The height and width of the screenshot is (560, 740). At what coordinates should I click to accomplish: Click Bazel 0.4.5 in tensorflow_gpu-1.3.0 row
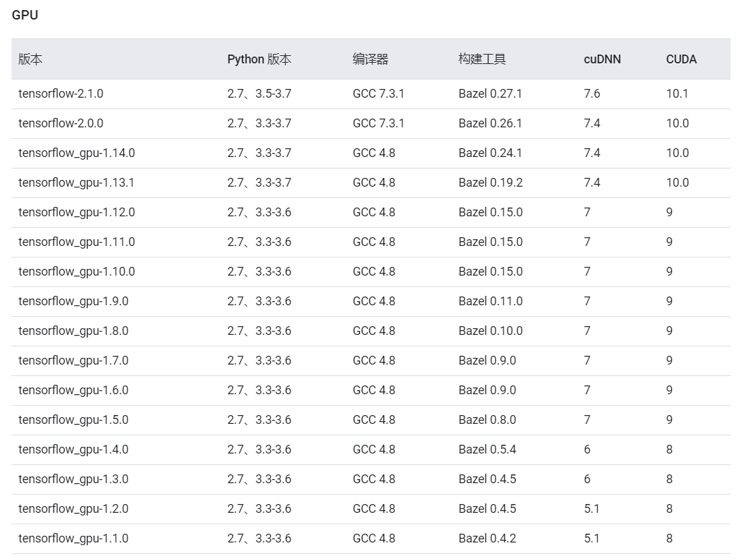487,479
